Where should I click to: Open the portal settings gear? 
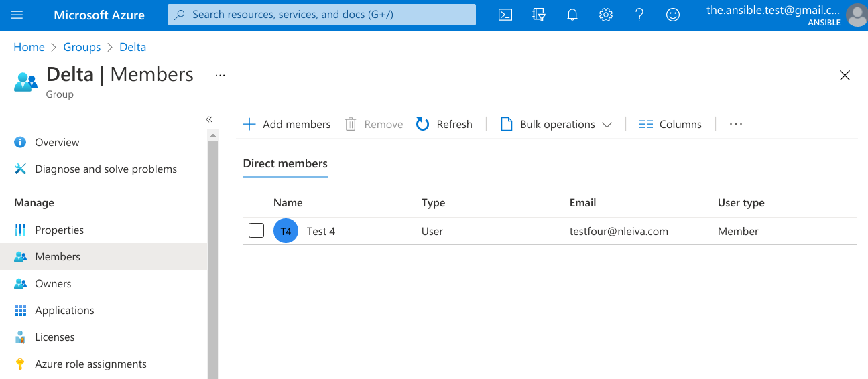pyautogui.click(x=606, y=15)
